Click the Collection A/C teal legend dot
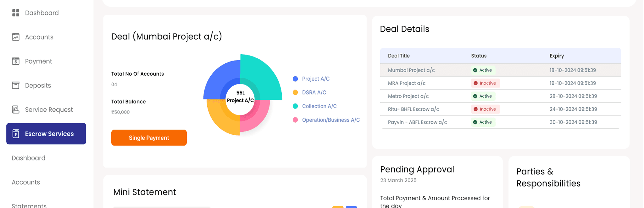This screenshot has height=208, width=644. click(x=295, y=106)
